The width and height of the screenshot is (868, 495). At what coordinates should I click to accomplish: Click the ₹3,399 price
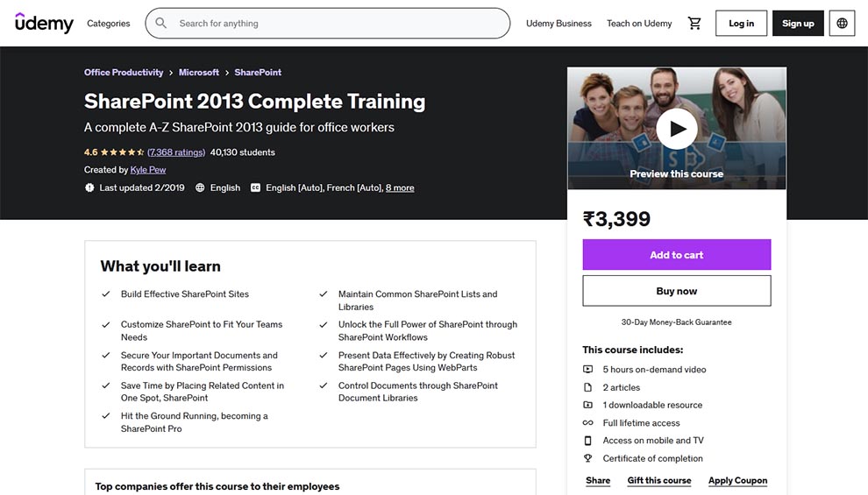tap(616, 219)
